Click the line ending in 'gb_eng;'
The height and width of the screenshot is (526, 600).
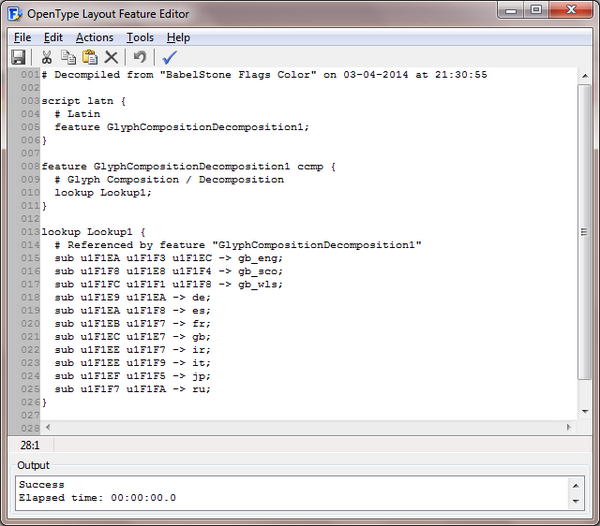coord(168,258)
